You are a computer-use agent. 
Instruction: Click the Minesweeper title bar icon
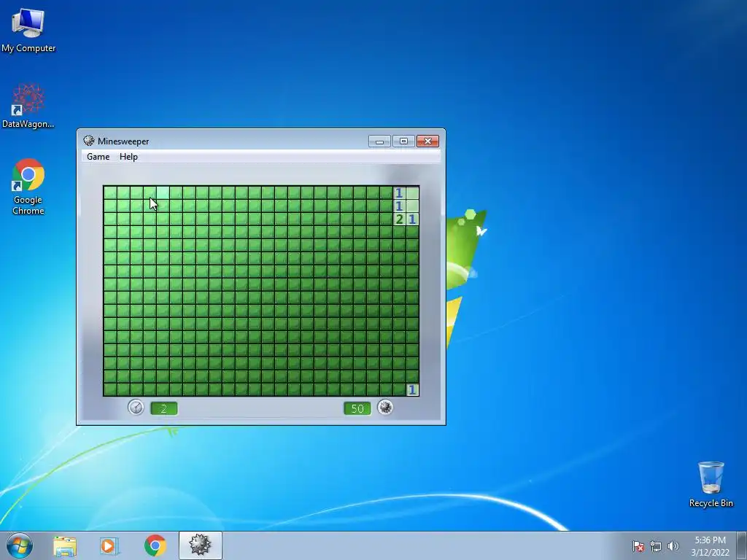pyautogui.click(x=88, y=141)
